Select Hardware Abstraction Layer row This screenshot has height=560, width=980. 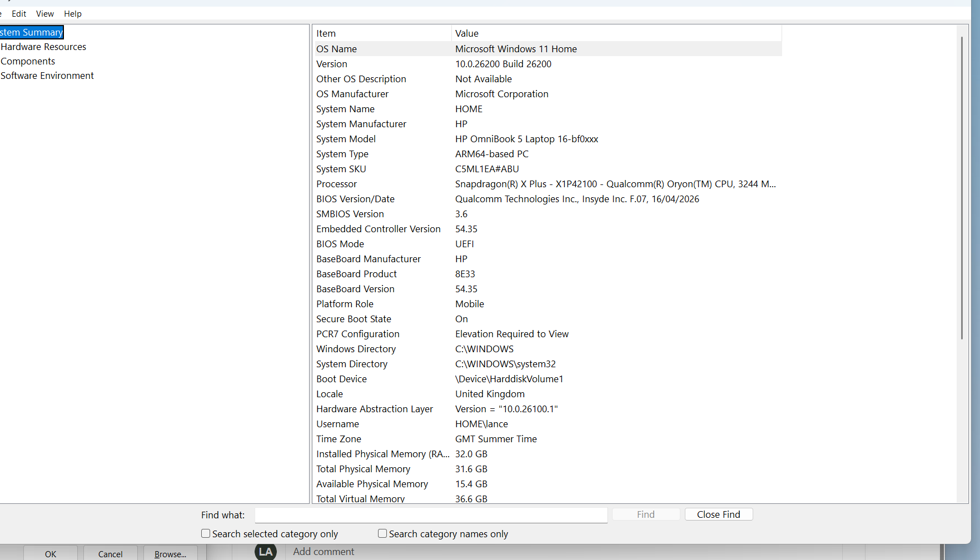click(548, 409)
